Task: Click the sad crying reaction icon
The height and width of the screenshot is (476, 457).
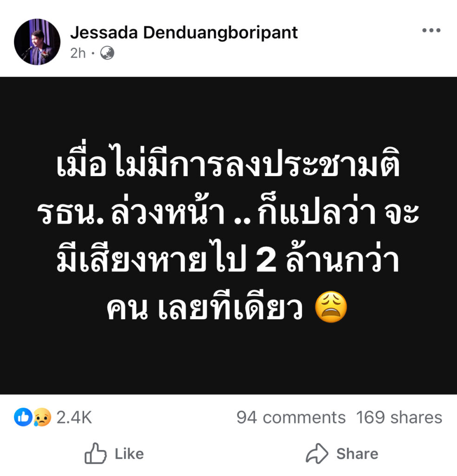Action: click(x=42, y=417)
